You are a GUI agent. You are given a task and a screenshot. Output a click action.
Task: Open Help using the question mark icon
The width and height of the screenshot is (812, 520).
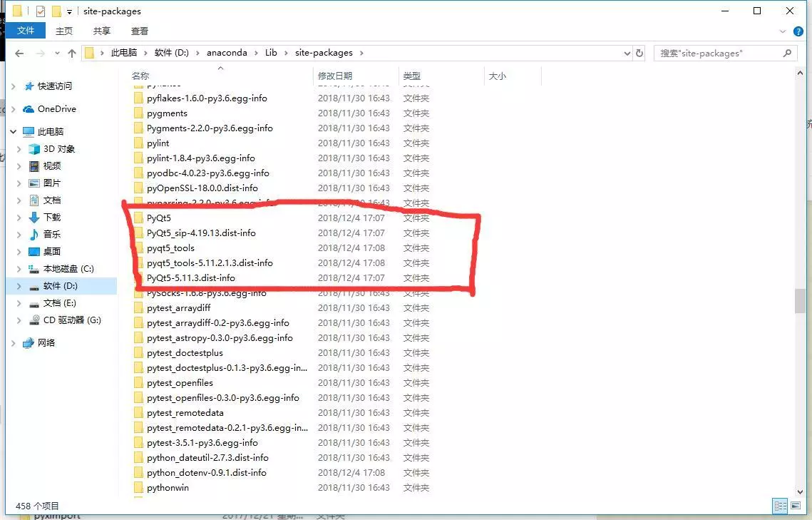pos(798,31)
